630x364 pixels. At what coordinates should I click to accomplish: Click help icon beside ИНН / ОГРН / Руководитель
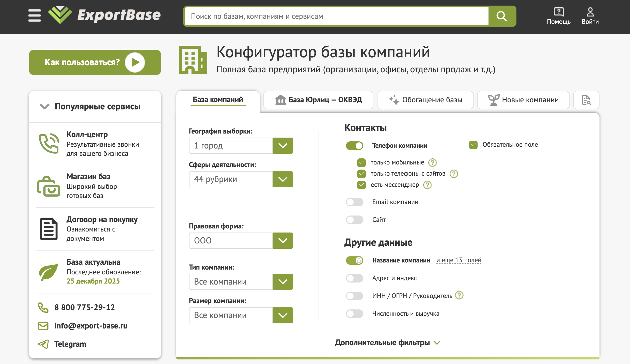(459, 295)
